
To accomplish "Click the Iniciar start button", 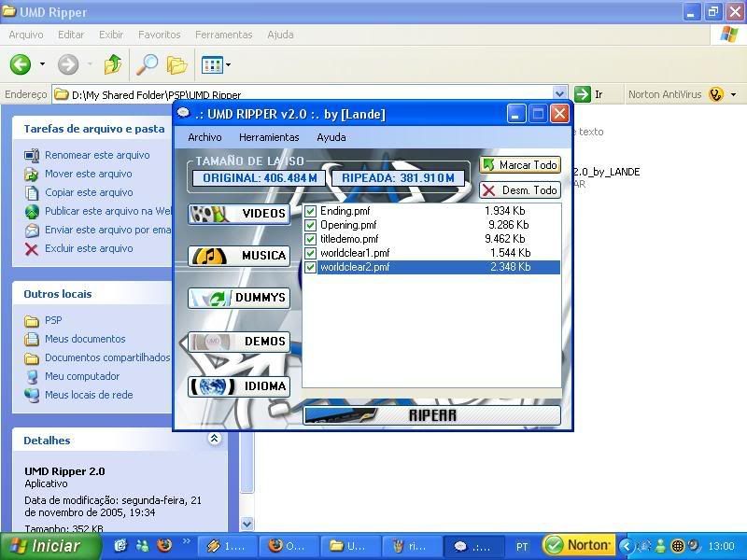I will click(49, 546).
